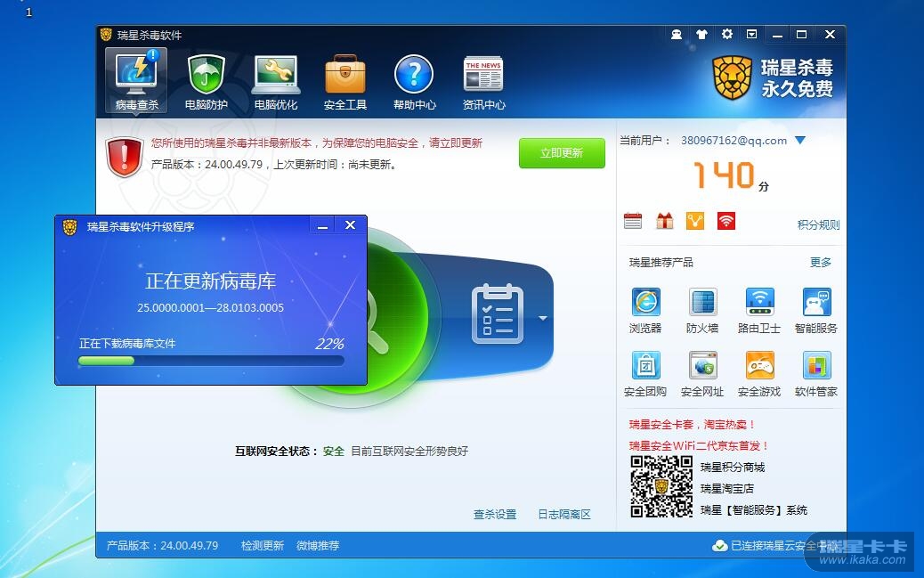The image size is (924, 578).
Task: Open 瑞星积分商城 link
Action: point(733,467)
